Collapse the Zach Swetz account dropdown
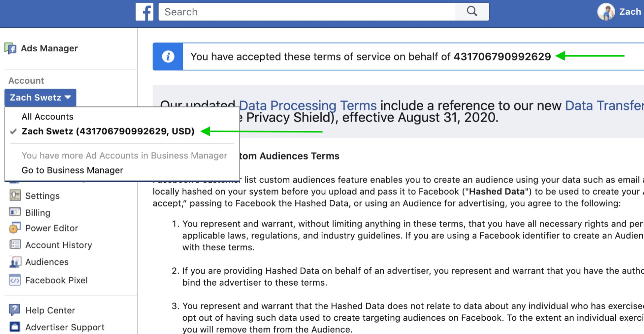The image size is (644, 334). point(40,97)
